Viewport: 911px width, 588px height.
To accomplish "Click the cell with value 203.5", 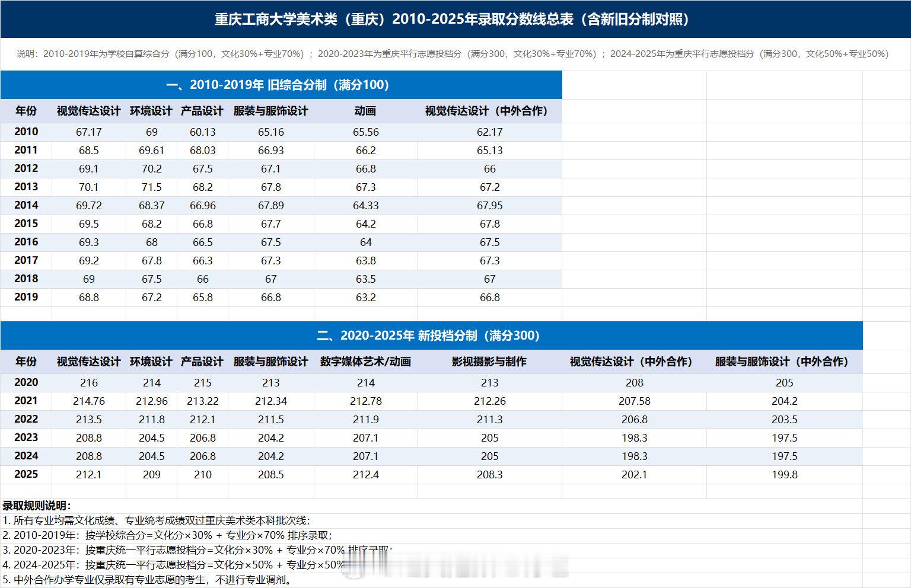I will [x=785, y=420].
